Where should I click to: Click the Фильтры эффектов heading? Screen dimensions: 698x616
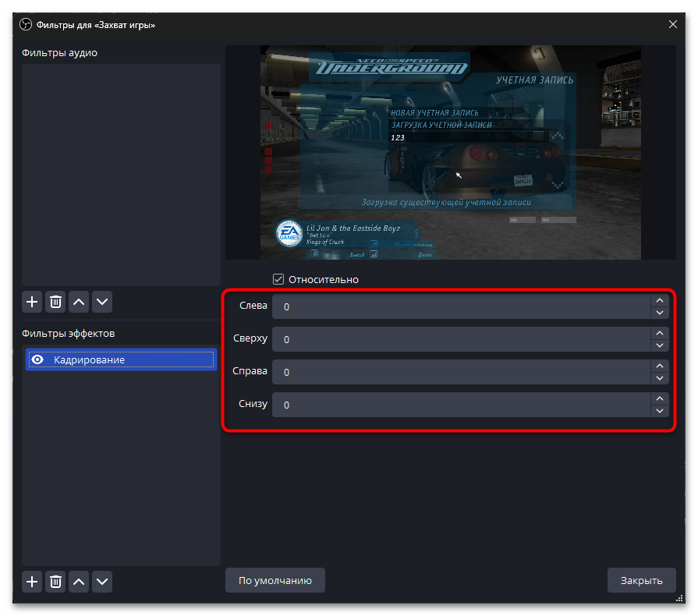[x=68, y=334]
